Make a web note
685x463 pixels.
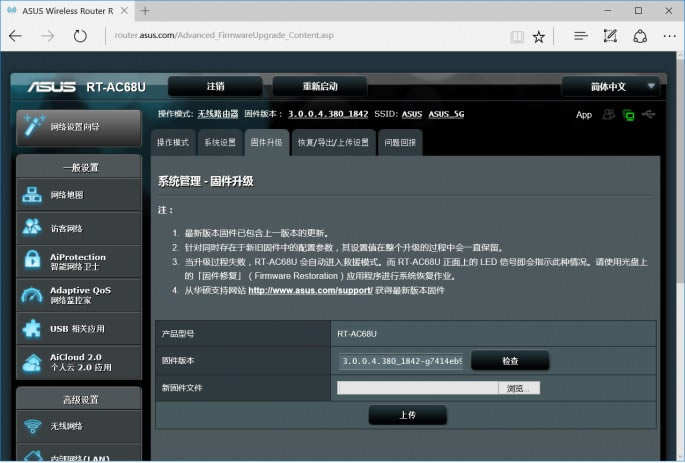(x=610, y=36)
